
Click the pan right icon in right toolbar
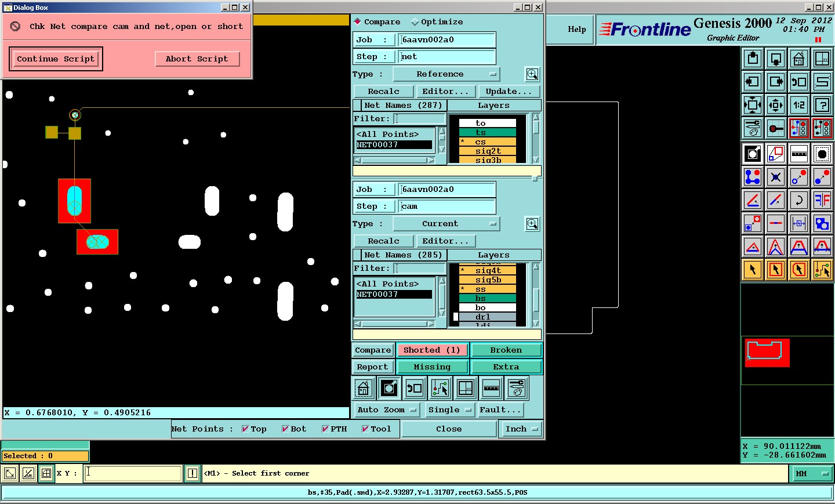(776, 82)
